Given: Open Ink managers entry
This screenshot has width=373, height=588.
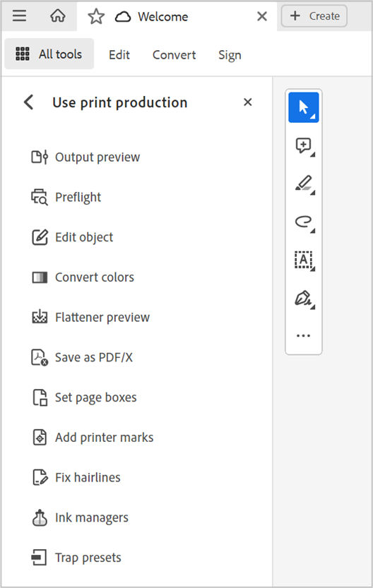Looking at the screenshot, I should point(92,518).
